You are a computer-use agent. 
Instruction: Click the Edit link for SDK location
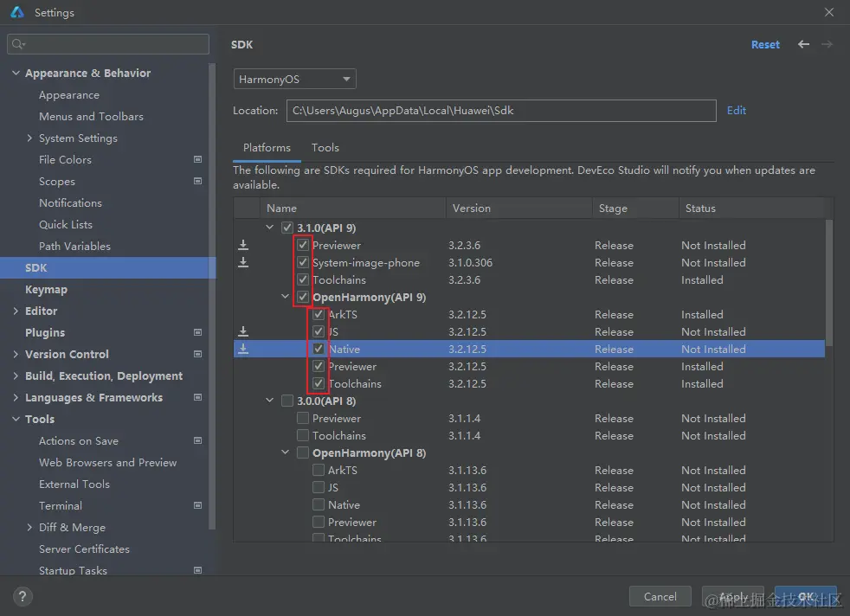pos(736,111)
